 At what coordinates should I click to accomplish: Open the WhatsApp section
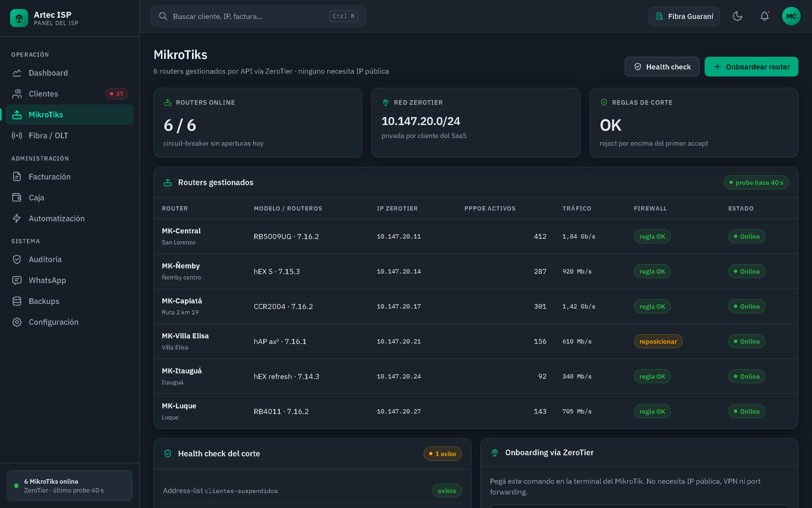pyautogui.click(x=70, y=280)
